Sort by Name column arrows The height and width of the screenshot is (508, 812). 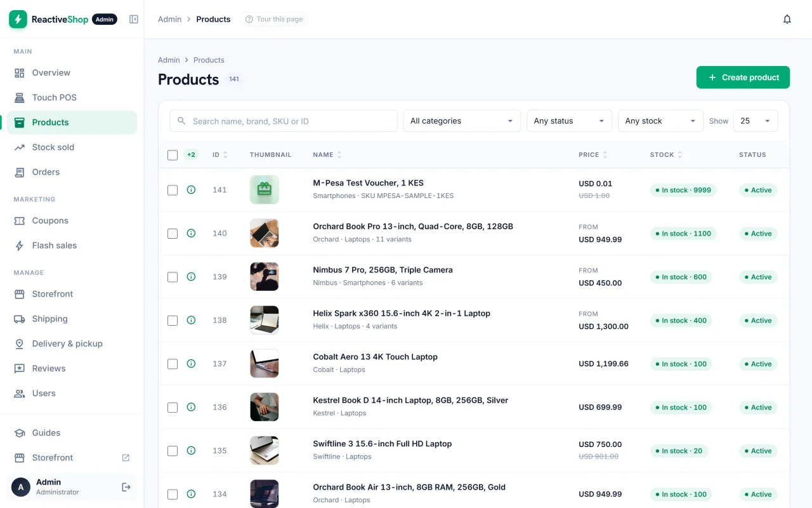(339, 155)
